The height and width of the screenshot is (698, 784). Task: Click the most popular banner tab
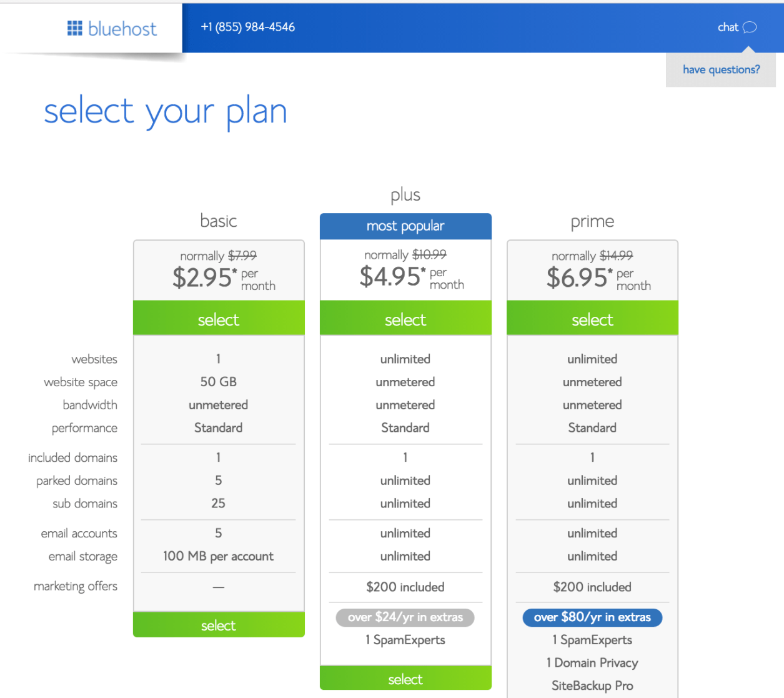click(405, 226)
